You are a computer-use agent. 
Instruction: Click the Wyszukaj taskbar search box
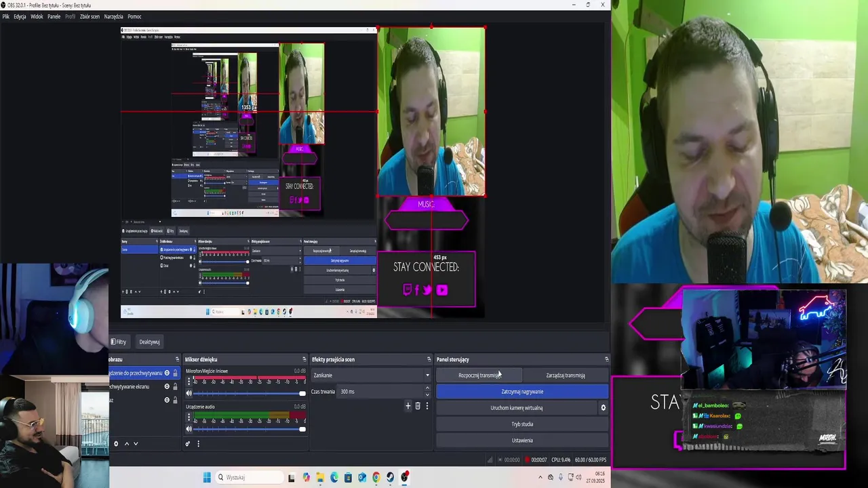tap(249, 477)
